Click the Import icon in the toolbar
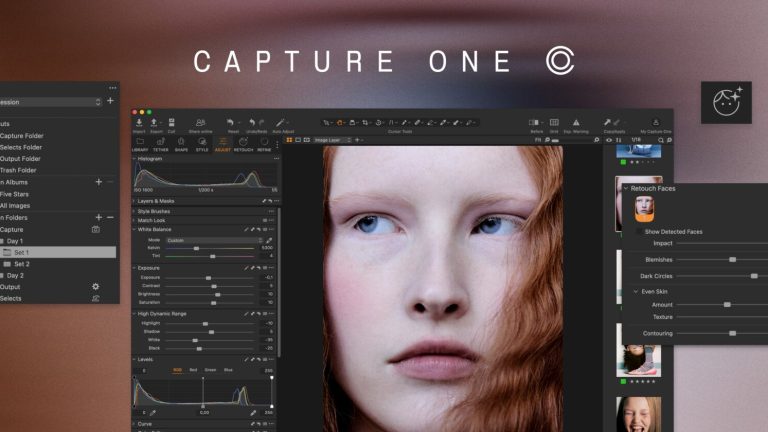Viewport: 768px width, 432px height. [139, 122]
